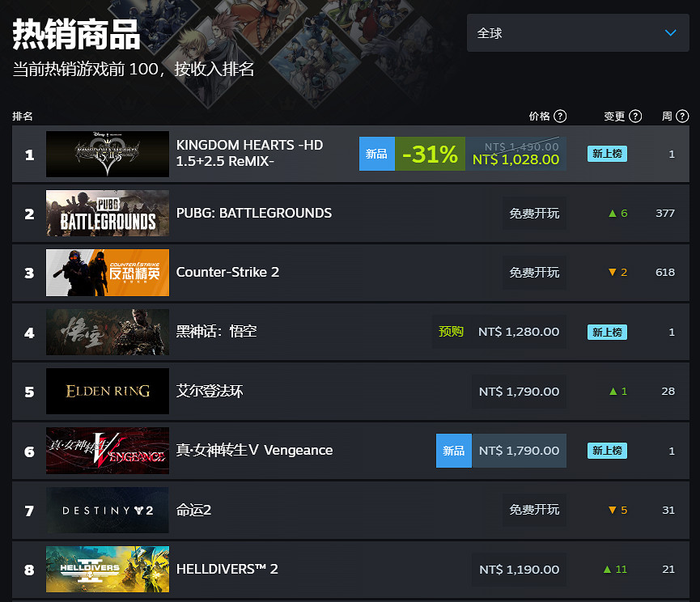Open the Destiny 2 thumbnail image
The image size is (700, 602).
[108, 510]
